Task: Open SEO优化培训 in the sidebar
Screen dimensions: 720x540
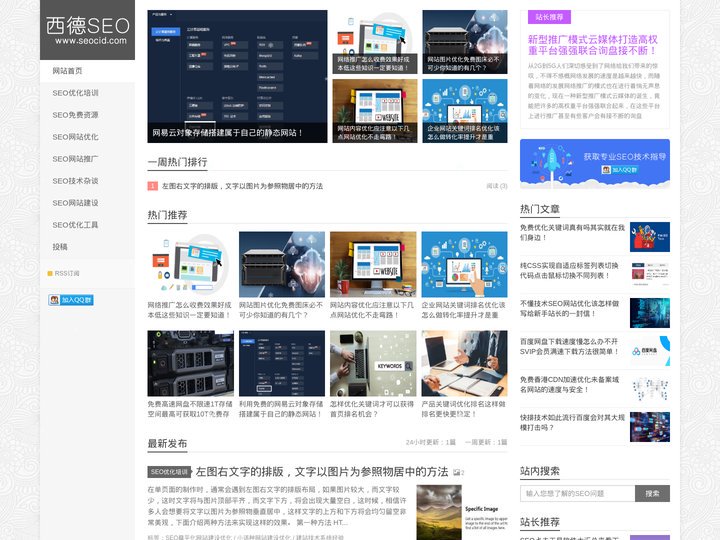Action: [75, 93]
